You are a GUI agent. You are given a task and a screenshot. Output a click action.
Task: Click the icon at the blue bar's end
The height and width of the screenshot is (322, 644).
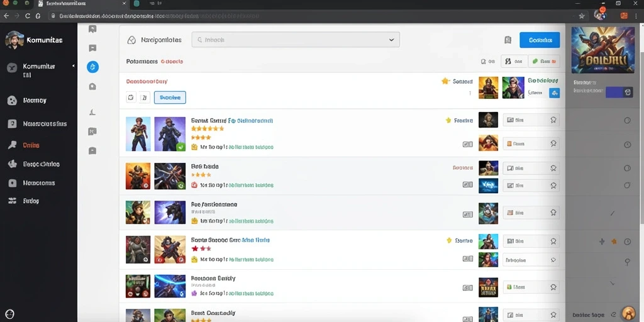[x=628, y=92]
